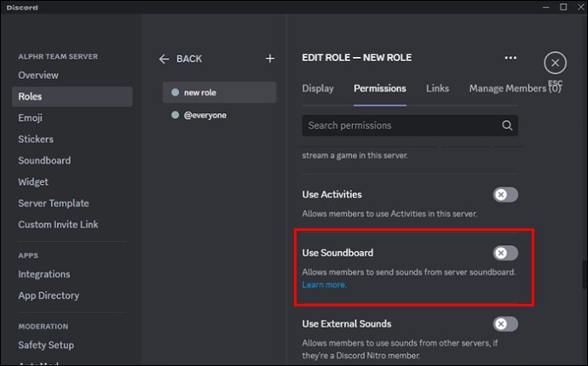Open Widget settings
This screenshot has width=588, height=366.
[33, 182]
